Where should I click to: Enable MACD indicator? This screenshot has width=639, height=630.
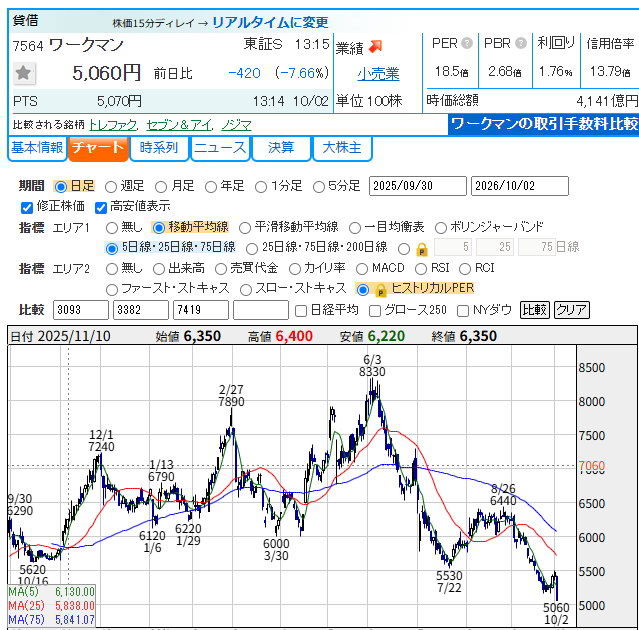point(362,269)
